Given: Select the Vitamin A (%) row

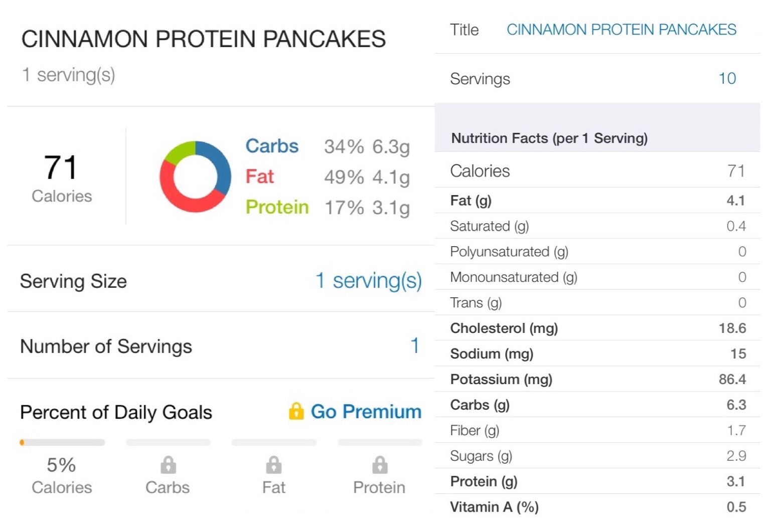Looking at the screenshot, I should 597,507.
